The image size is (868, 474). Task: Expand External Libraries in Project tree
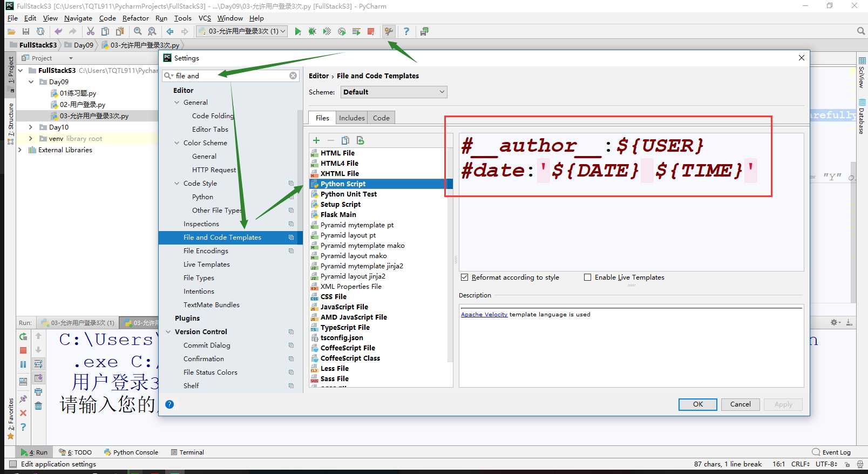tap(20, 150)
